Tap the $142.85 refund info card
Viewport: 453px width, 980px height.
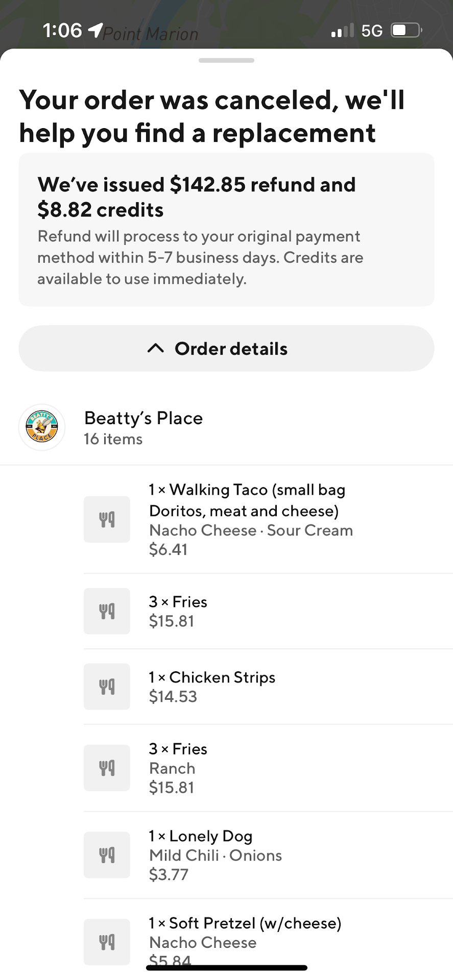(x=226, y=230)
